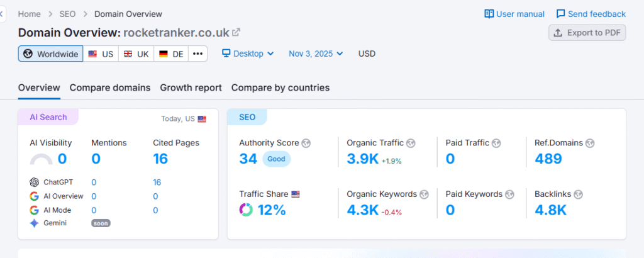Click the US flag next to Today, US

click(202, 119)
